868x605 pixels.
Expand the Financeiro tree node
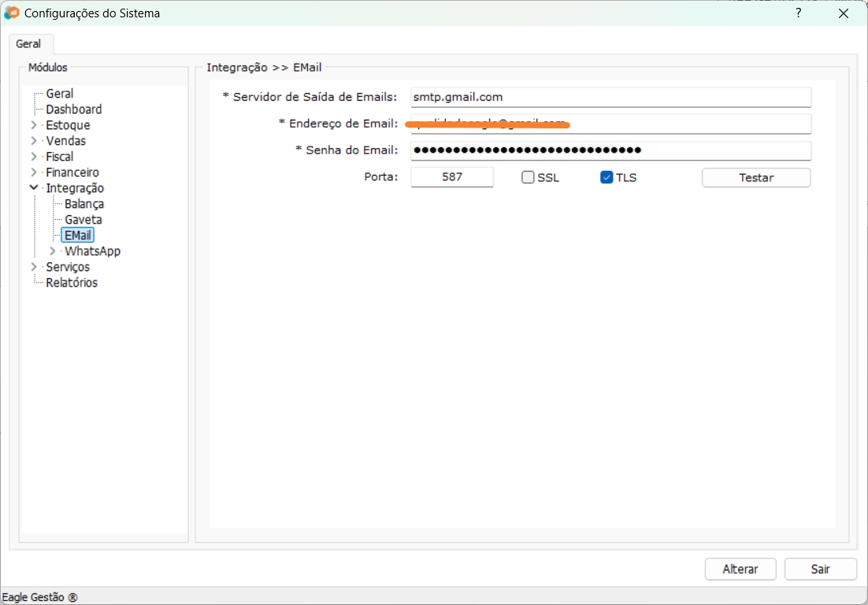pyautogui.click(x=34, y=173)
